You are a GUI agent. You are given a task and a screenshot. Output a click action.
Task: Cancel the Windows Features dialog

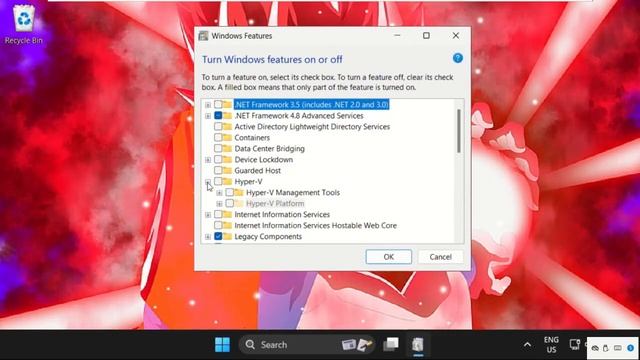(440, 257)
